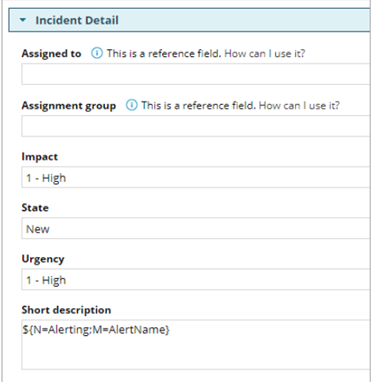The width and height of the screenshot is (373, 382).
Task: Click the Assigned to field label
Action: pyautogui.click(x=51, y=53)
